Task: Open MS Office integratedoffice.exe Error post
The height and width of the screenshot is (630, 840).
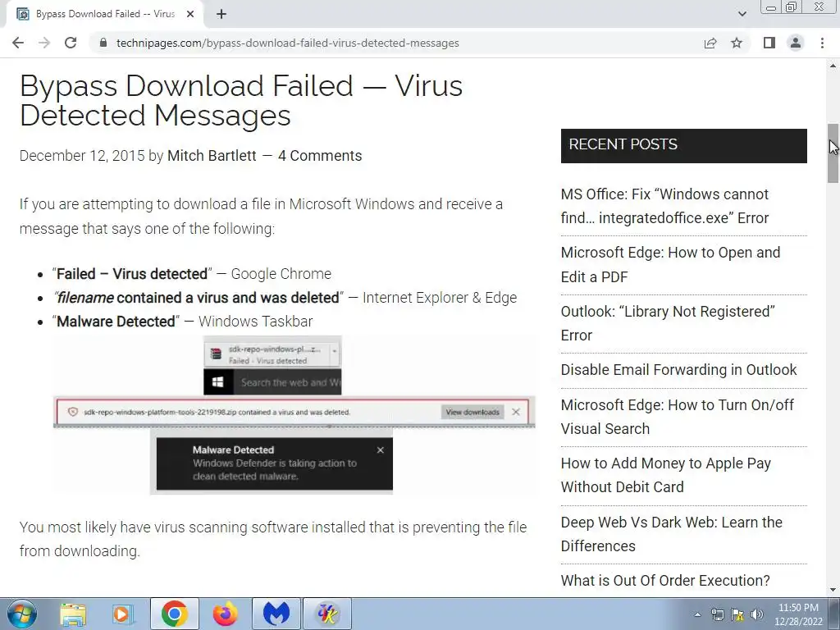Action: pyautogui.click(x=664, y=206)
